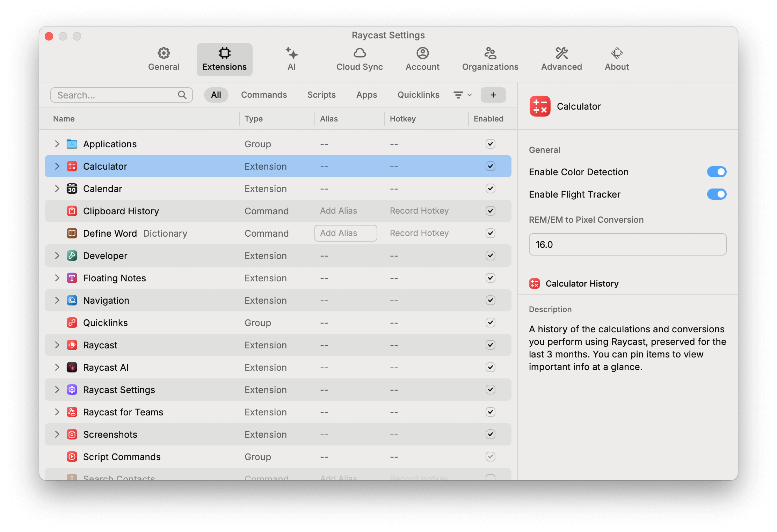777x532 pixels.
Task: Click the search magnifier icon
Action: [x=182, y=95]
